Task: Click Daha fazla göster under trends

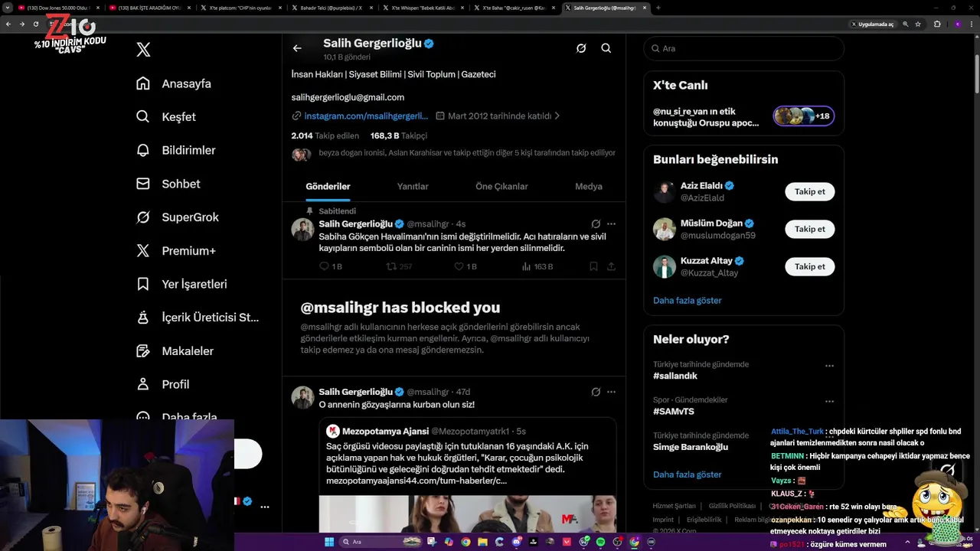Action: click(688, 474)
